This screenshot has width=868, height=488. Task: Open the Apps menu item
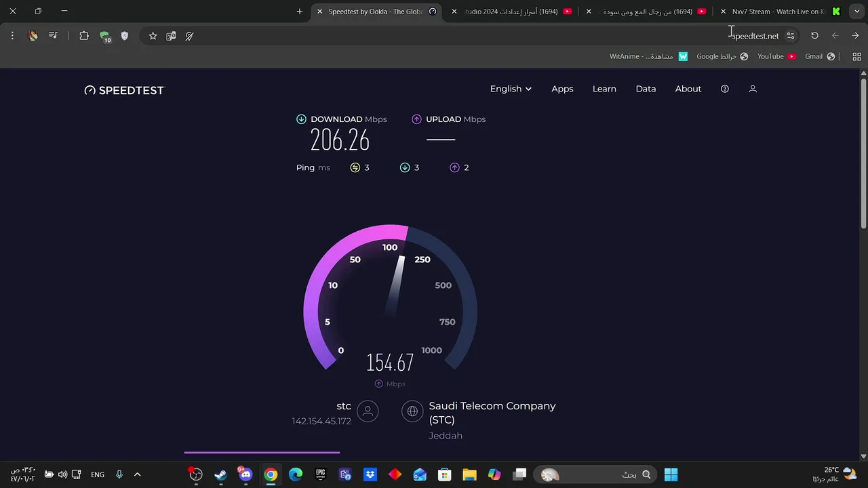point(562,89)
